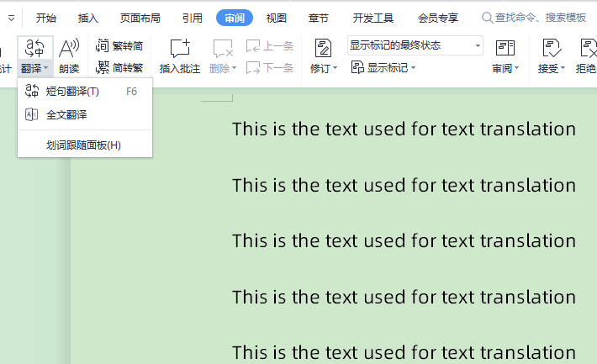Switch to the 章节 tab

319,18
